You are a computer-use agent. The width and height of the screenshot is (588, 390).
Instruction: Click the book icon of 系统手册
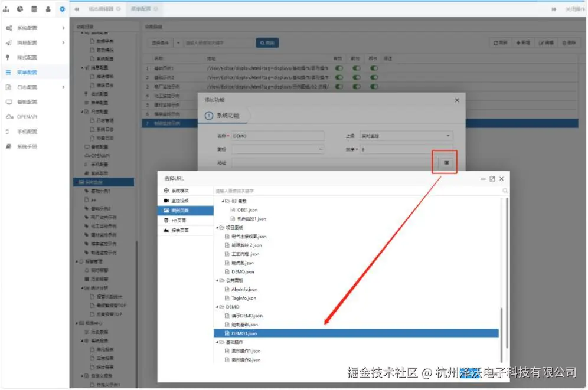point(8,146)
